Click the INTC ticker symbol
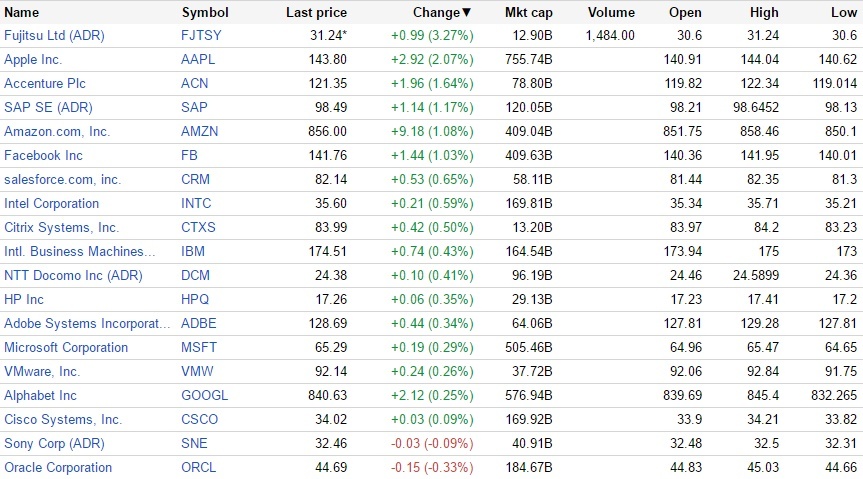This screenshot has width=863, height=479. click(x=196, y=204)
